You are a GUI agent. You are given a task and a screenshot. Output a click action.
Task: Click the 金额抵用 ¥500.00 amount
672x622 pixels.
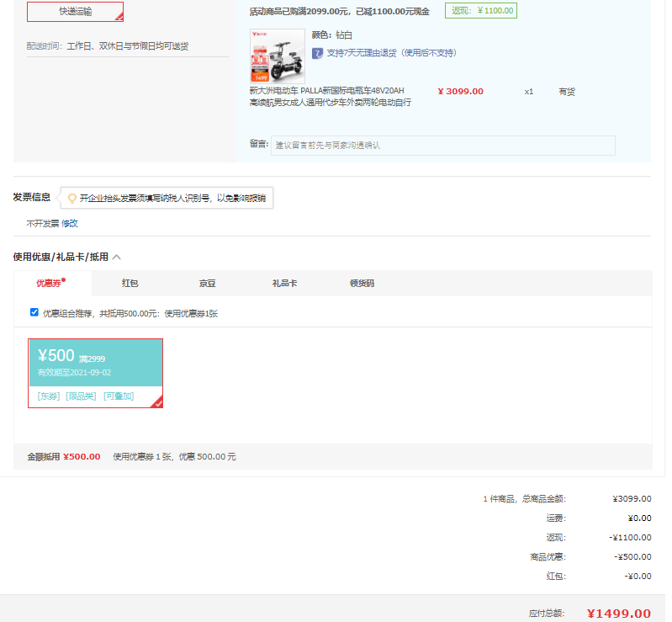coord(82,457)
